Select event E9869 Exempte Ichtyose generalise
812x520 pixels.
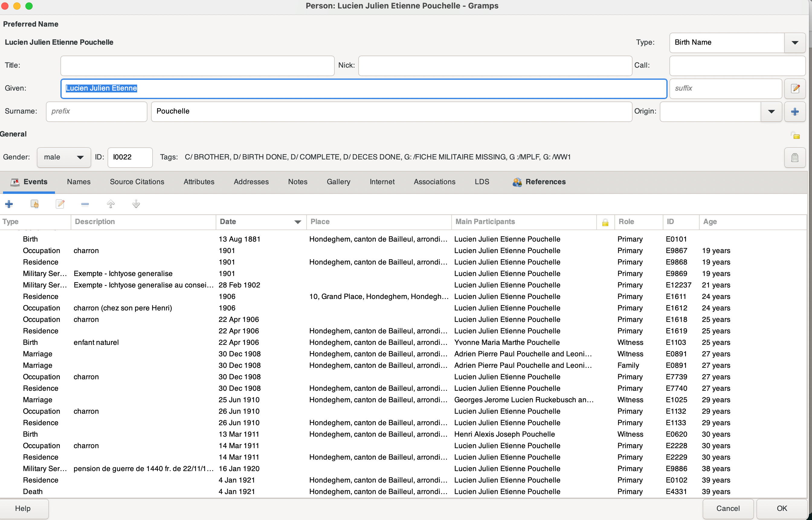pyautogui.click(x=403, y=274)
